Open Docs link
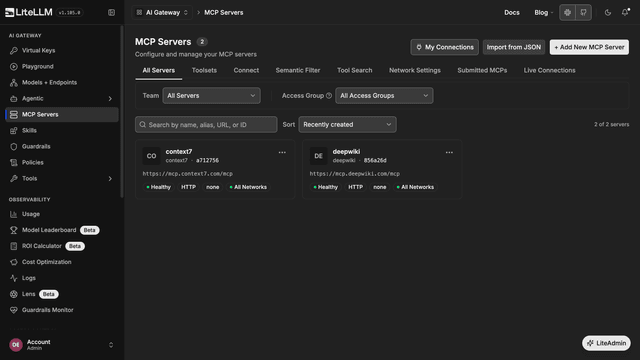Viewport: 640px width, 360px height. (x=511, y=13)
